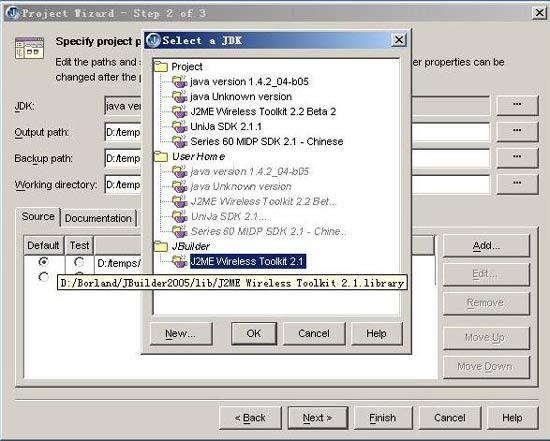
Task: Select the Test radio button for first source path
Action: tap(79, 262)
